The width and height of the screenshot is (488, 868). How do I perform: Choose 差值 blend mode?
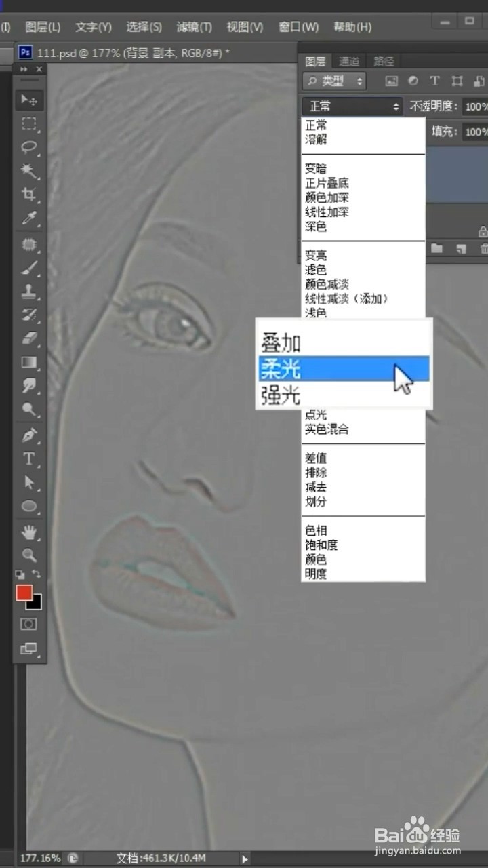316,458
